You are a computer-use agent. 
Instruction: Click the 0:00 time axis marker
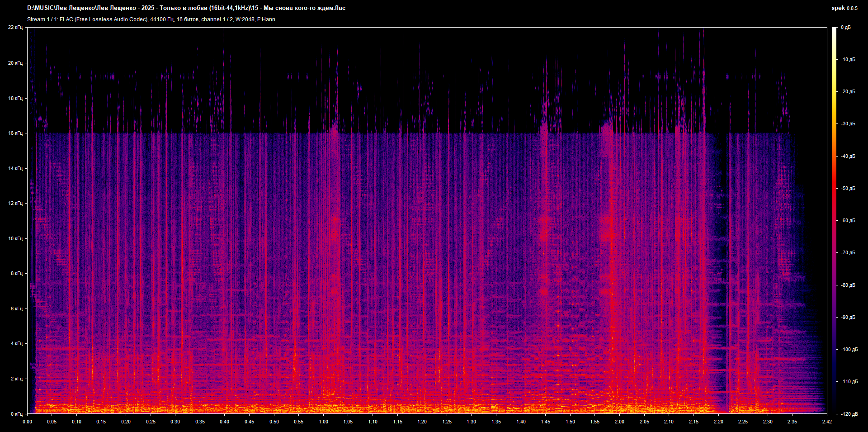[28, 422]
